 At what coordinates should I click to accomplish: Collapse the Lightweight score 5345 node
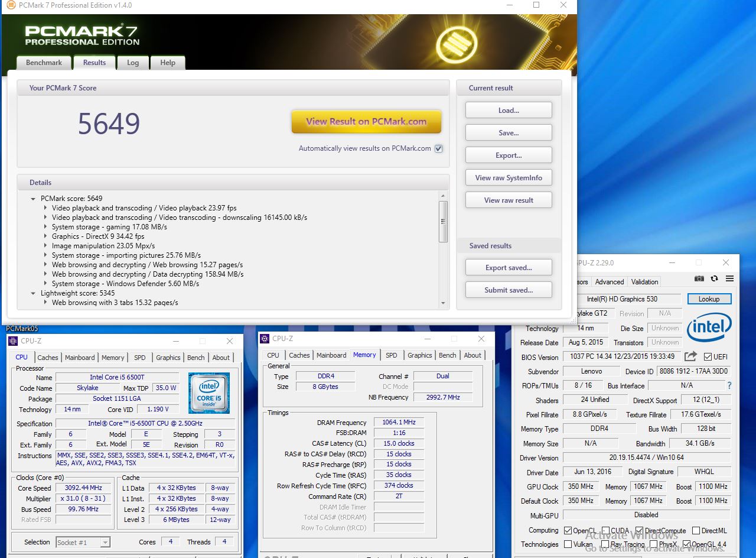(x=33, y=293)
